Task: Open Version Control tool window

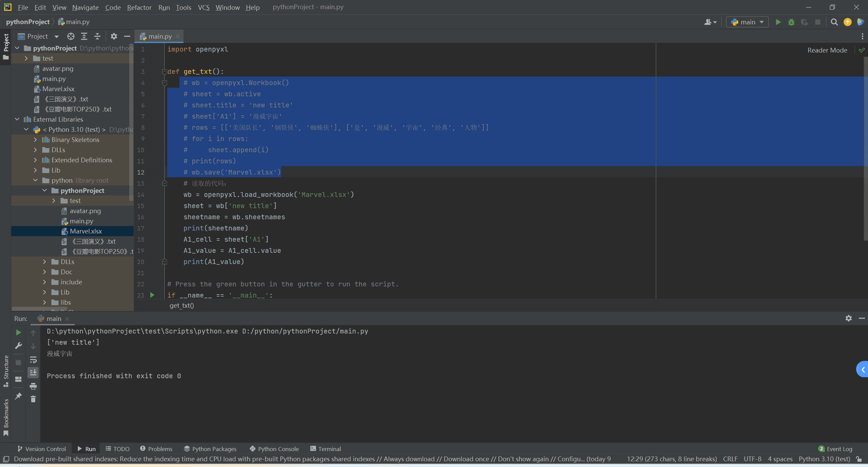Action: pyautogui.click(x=41, y=449)
